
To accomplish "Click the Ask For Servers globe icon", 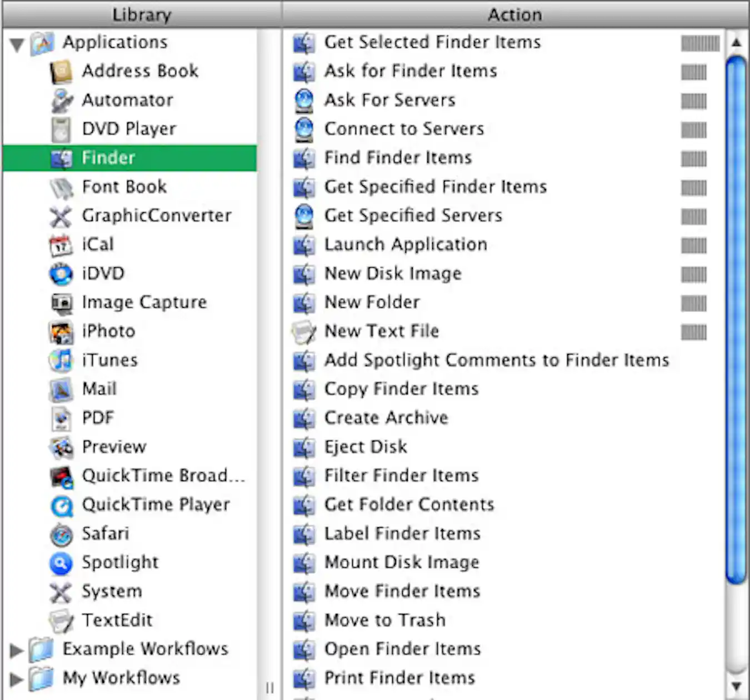I will [303, 101].
